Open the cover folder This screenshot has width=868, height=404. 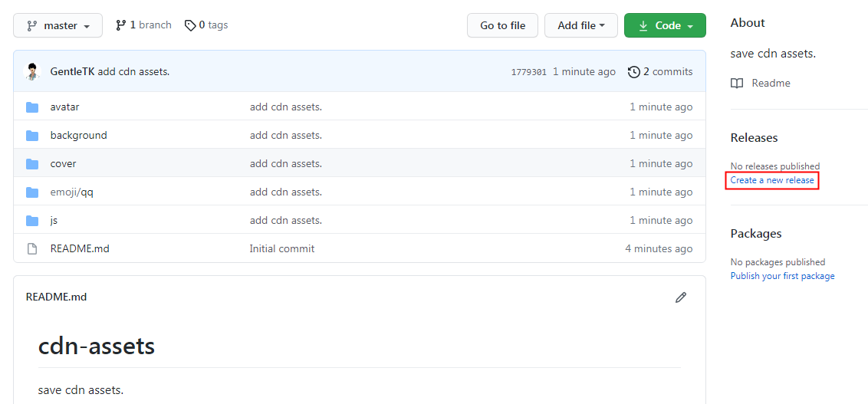pos(63,164)
